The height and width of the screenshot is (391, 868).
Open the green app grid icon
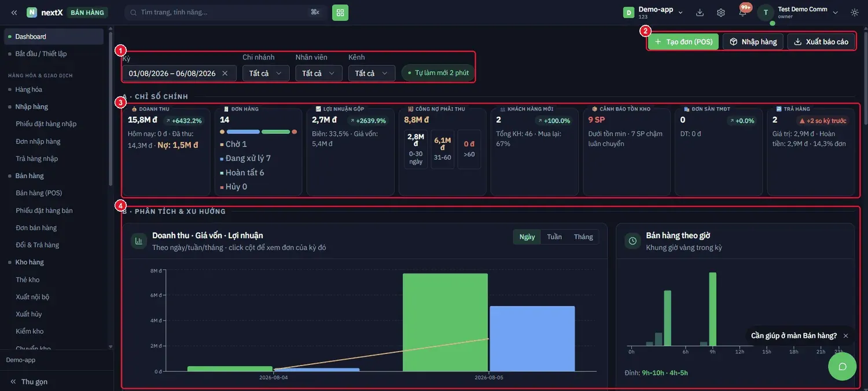pos(340,12)
